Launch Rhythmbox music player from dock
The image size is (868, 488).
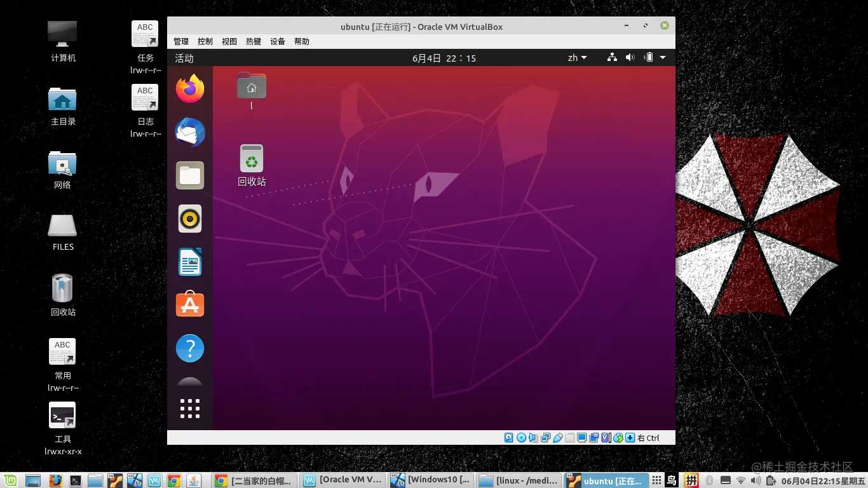190,219
